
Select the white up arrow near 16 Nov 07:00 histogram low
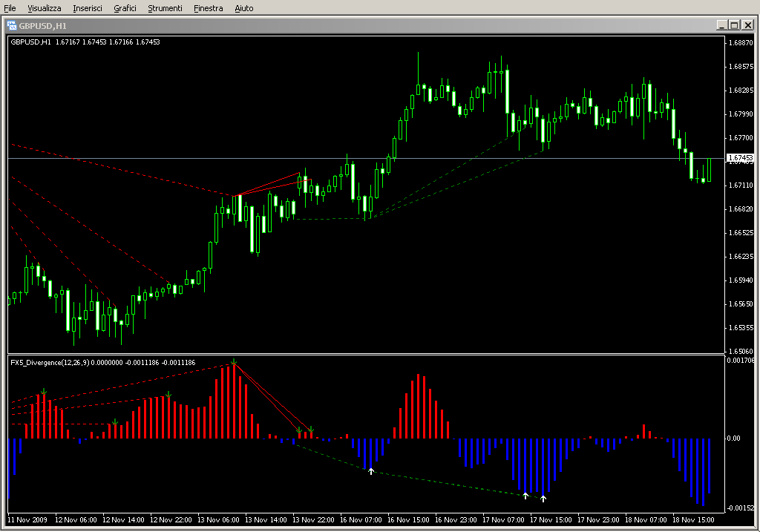(x=371, y=471)
